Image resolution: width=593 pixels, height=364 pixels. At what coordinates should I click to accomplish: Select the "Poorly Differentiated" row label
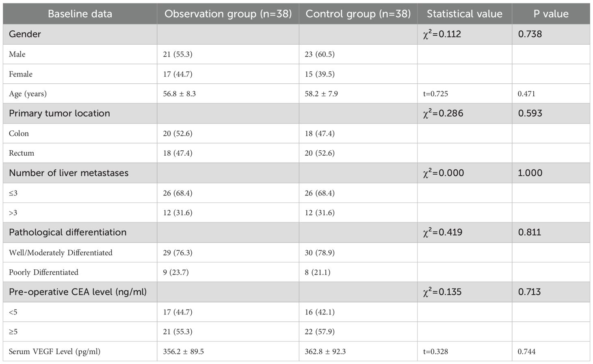pos(43,272)
